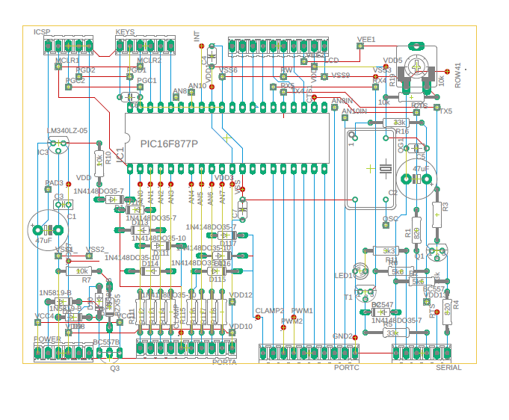Screen dimensions: 509x420
Task: Select the MCLR1 label
Action: tap(67, 60)
